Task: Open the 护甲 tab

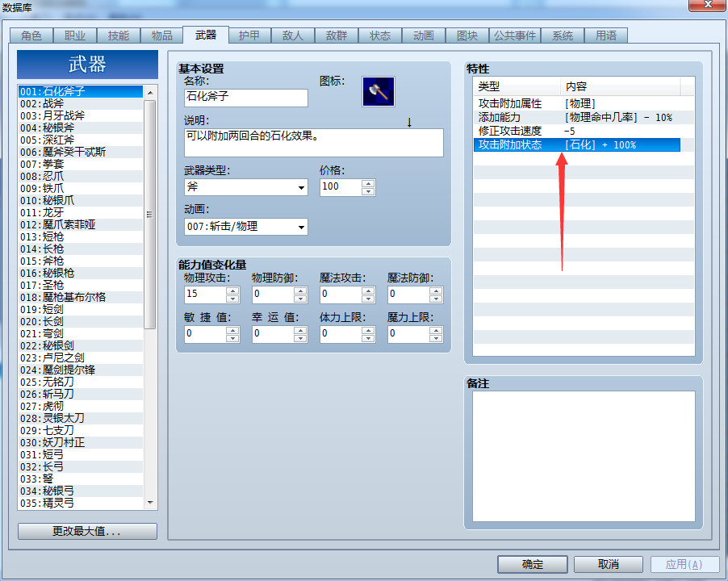Action: [x=249, y=36]
